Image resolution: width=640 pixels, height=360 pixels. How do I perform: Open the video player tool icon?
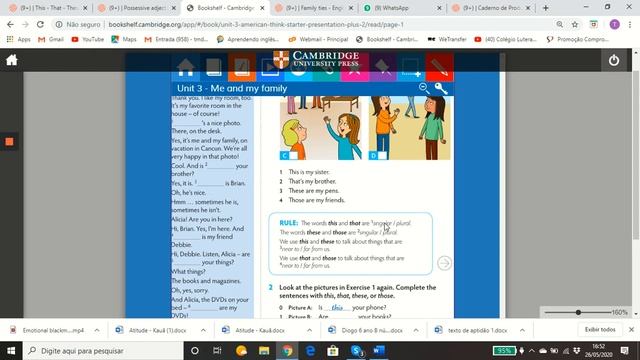coord(270,67)
